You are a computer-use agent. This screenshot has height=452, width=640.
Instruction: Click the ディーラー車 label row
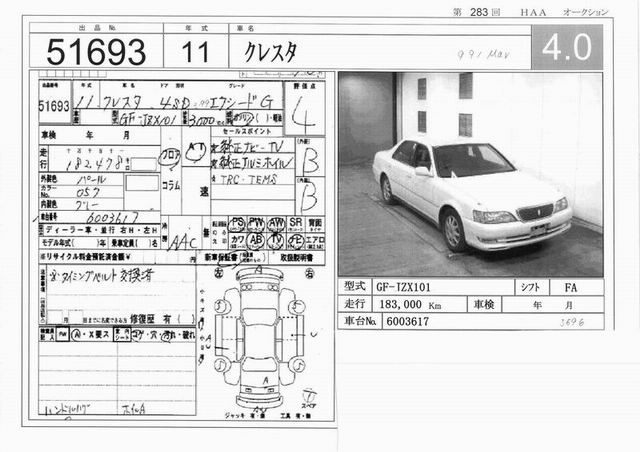(x=100, y=230)
